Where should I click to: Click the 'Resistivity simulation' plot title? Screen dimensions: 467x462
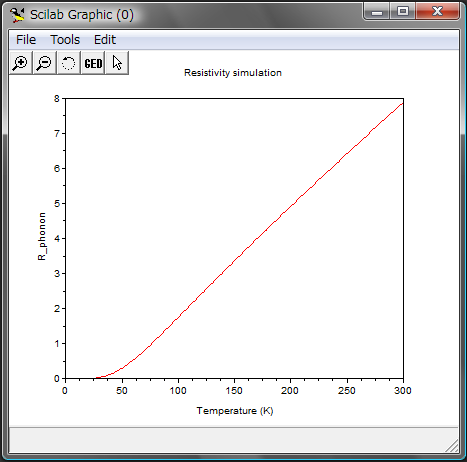233,73
